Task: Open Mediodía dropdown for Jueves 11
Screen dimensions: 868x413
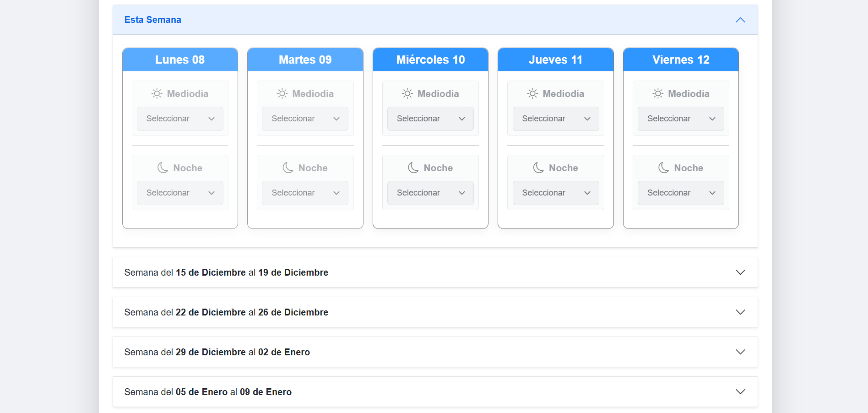Action: 555,119
